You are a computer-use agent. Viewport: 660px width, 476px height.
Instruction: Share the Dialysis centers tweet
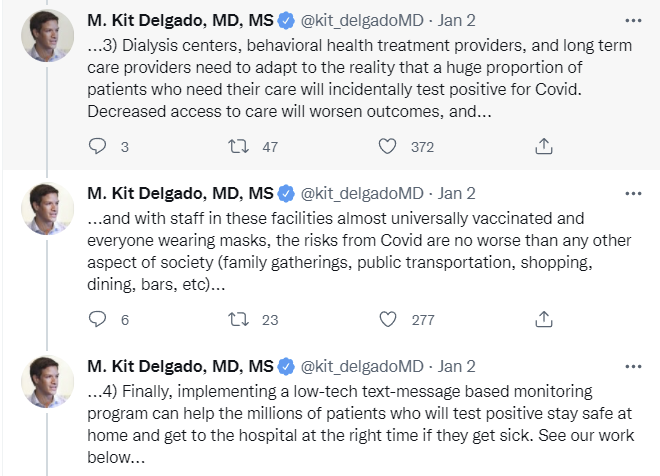pyautogui.click(x=543, y=146)
